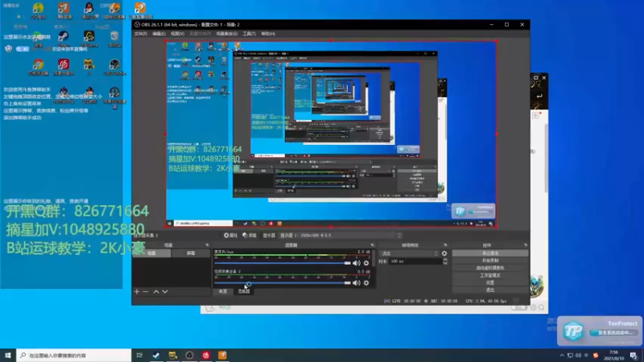Open the transition type dropdown 淡出
Screen dimensions: 644x362
(409, 253)
